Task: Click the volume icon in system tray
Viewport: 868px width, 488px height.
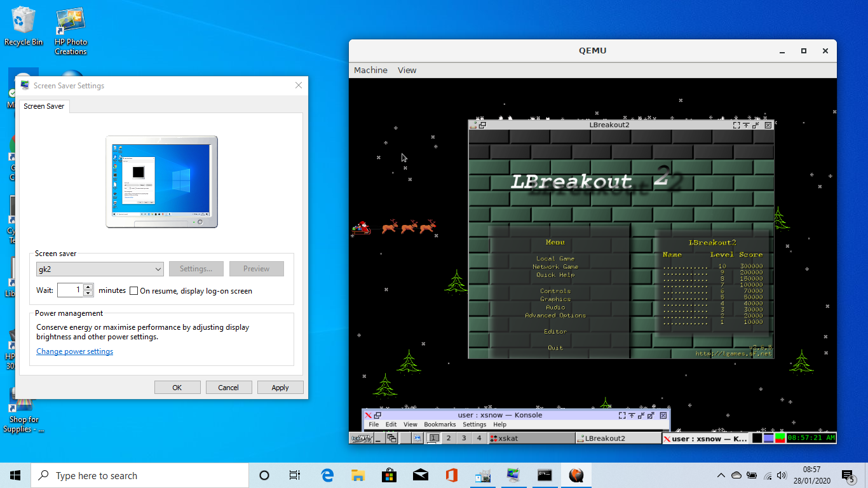Action: (782, 475)
